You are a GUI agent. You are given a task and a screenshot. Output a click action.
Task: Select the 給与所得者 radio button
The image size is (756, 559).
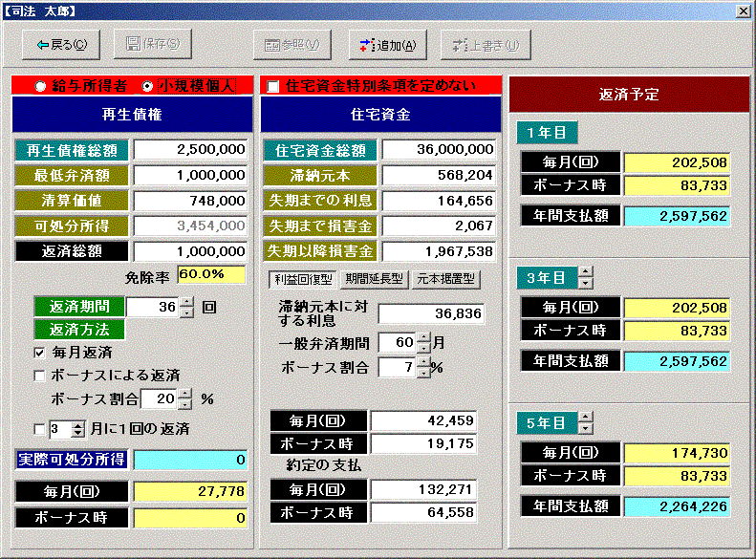40,86
